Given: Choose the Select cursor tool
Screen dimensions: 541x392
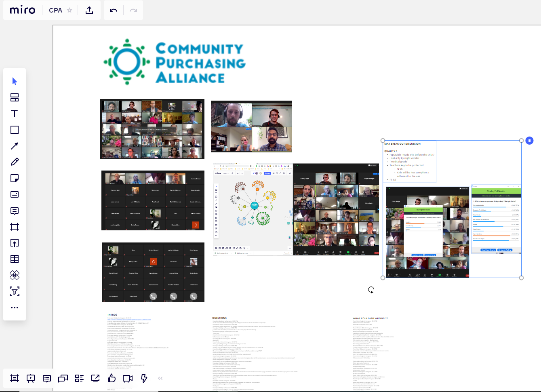Looking at the screenshot, I should [x=15, y=81].
